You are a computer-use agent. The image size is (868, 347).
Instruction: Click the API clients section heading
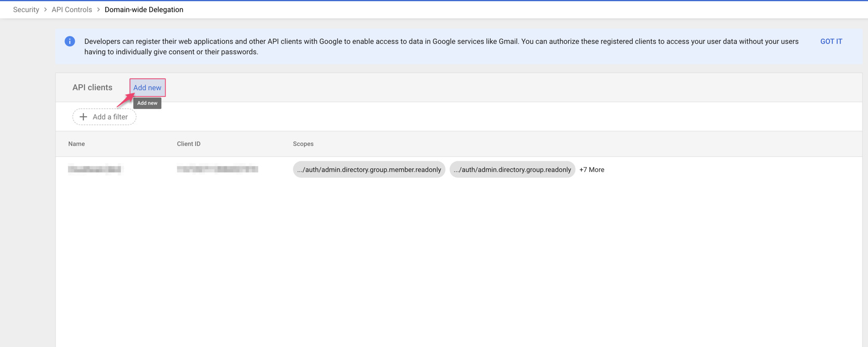(92, 88)
